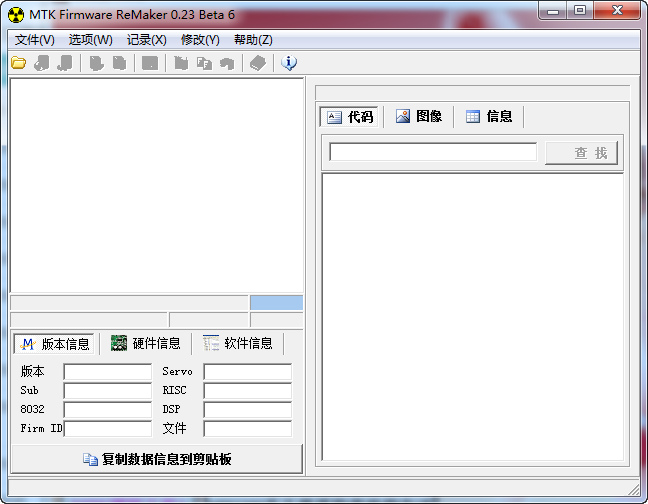Open the 选项(W) menu
This screenshot has width=648, height=504.
click(x=90, y=40)
